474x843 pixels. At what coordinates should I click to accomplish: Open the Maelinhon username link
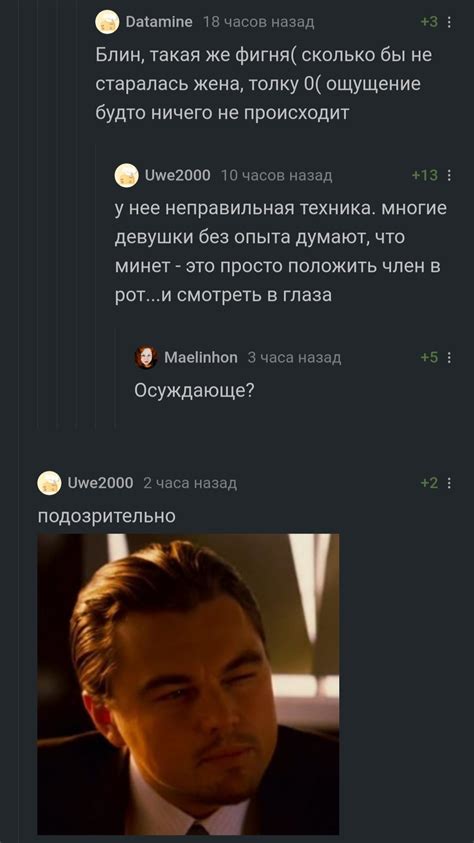click(x=200, y=358)
